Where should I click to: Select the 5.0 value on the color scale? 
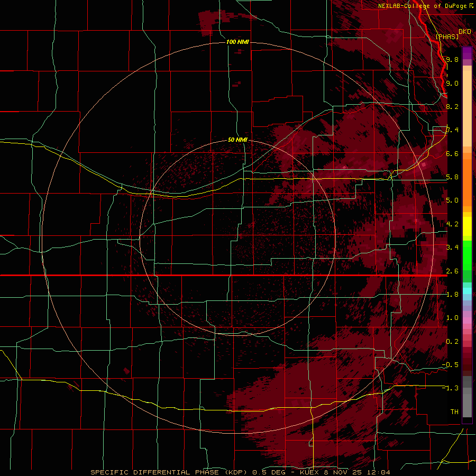[x=452, y=200]
